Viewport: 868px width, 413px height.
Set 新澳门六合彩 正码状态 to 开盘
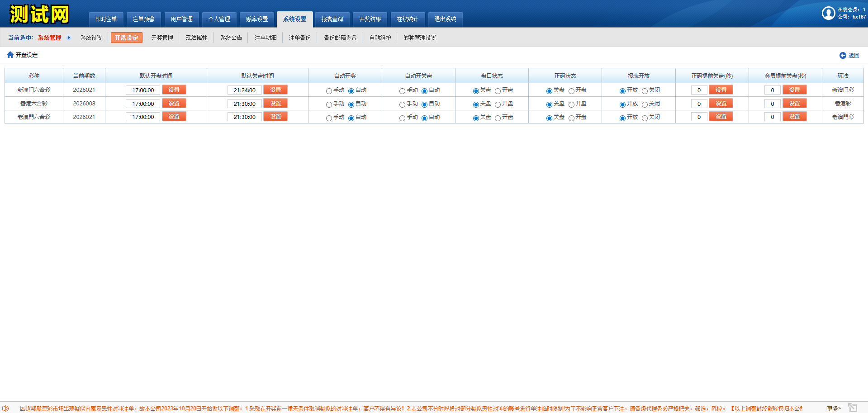pos(571,91)
